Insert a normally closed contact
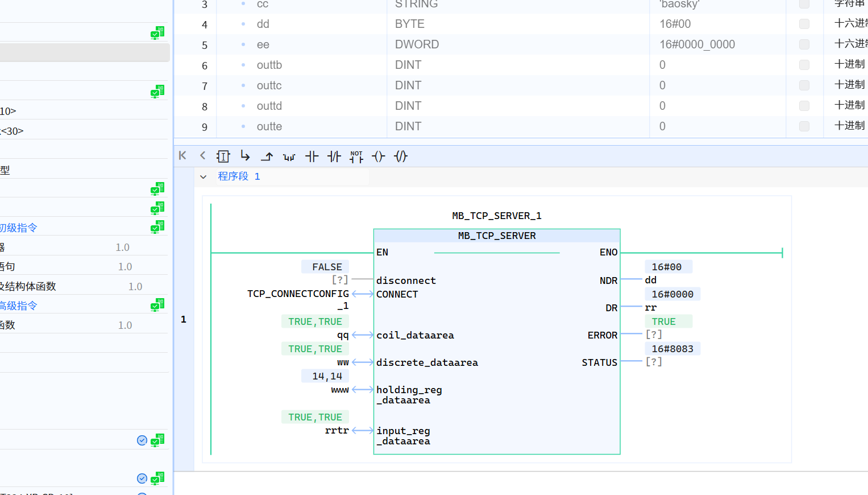Image resolution: width=868 pixels, height=495 pixels. (334, 156)
